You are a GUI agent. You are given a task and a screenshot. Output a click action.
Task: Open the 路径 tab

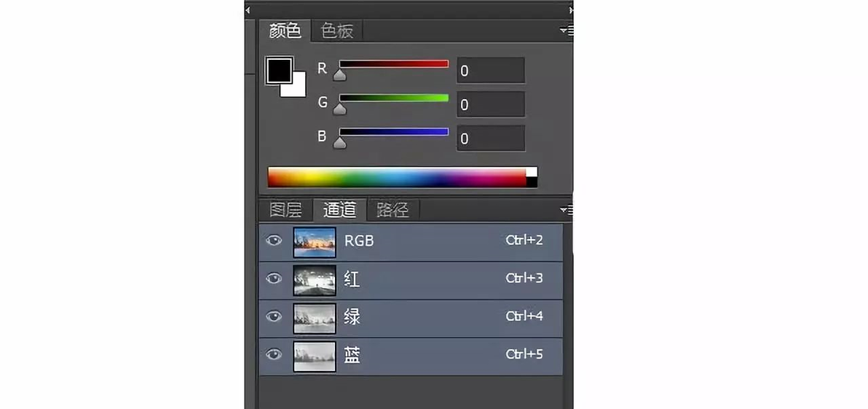pyautogui.click(x=393, y=210)
